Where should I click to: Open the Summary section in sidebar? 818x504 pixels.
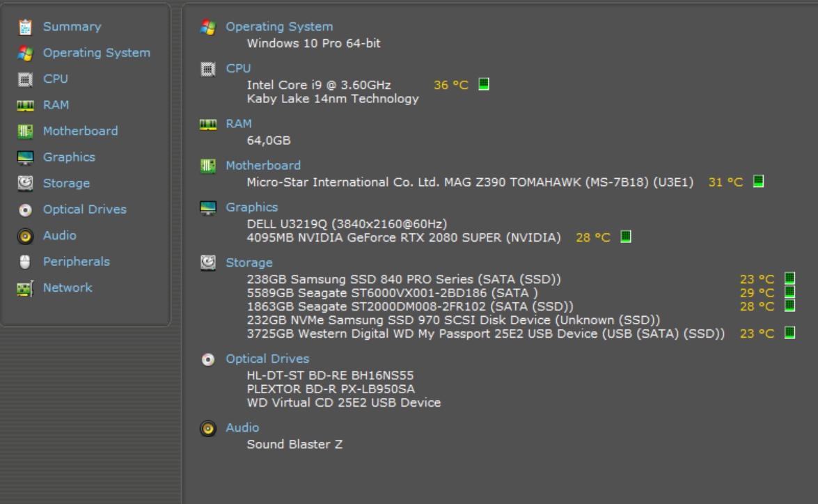click(72, 26)
